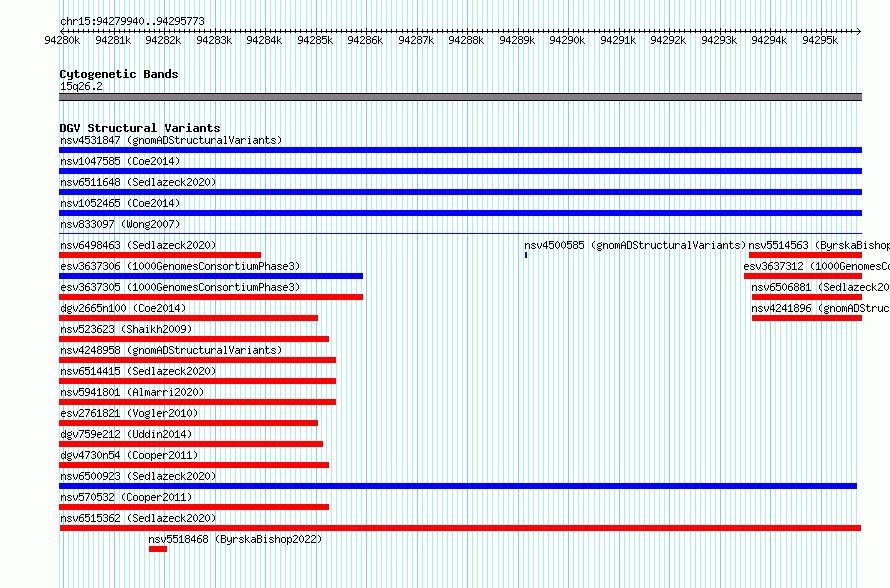
Task: Select the blue bar under nsv1047585
Action: click(460, 171)
